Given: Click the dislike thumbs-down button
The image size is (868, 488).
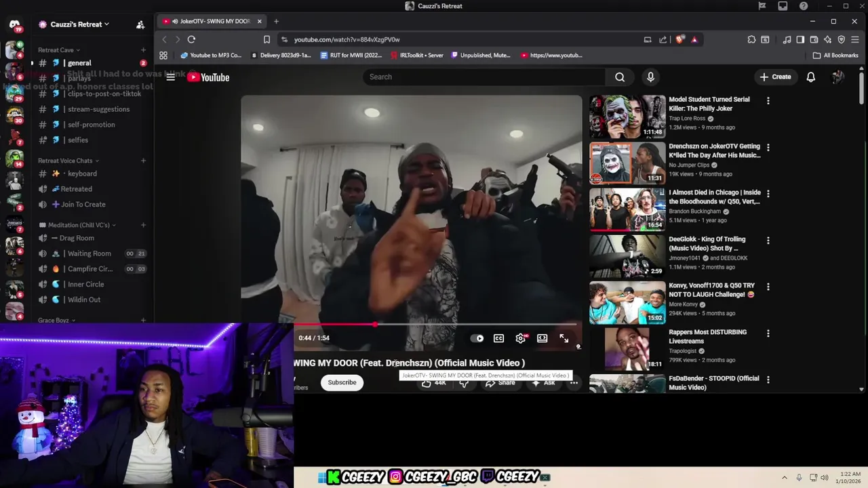Looking at the screenshot, I should click(464, 383).
